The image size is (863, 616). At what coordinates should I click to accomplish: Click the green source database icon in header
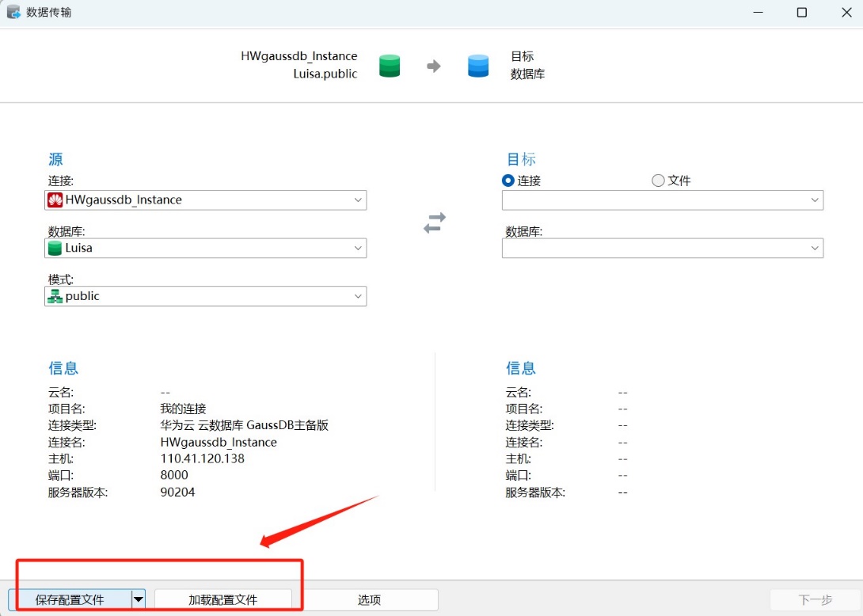[390, 66]
